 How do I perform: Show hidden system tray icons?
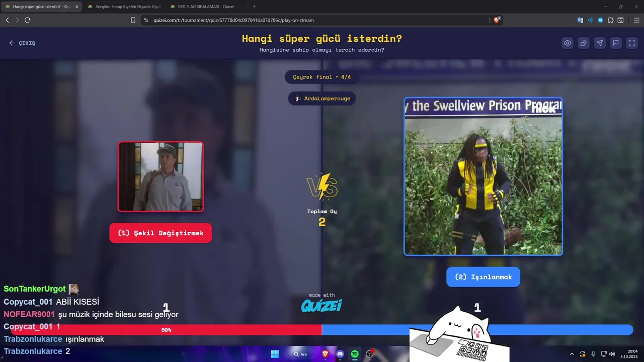572,354
